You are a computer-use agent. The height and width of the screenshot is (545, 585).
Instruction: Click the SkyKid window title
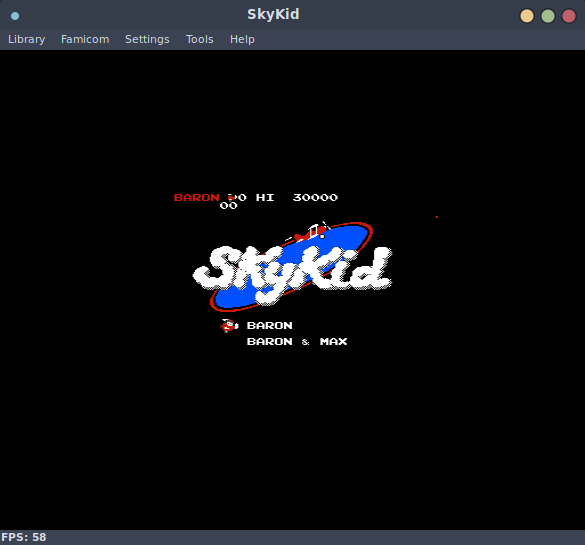pos(273,14)
